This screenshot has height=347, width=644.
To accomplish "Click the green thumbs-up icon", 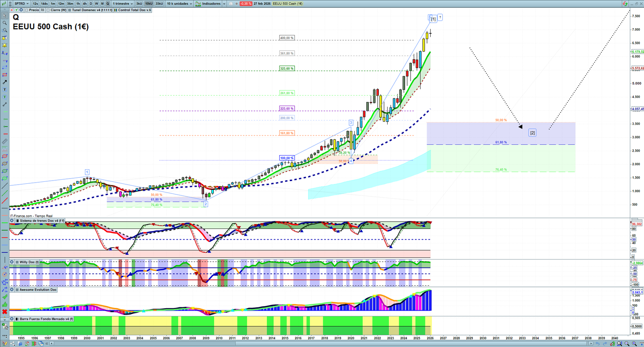I will click(x=4, y=304).
